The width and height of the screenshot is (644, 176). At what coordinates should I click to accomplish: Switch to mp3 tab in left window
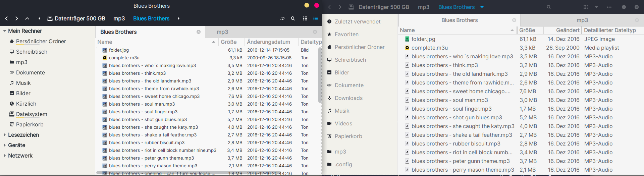click(222, 32)
